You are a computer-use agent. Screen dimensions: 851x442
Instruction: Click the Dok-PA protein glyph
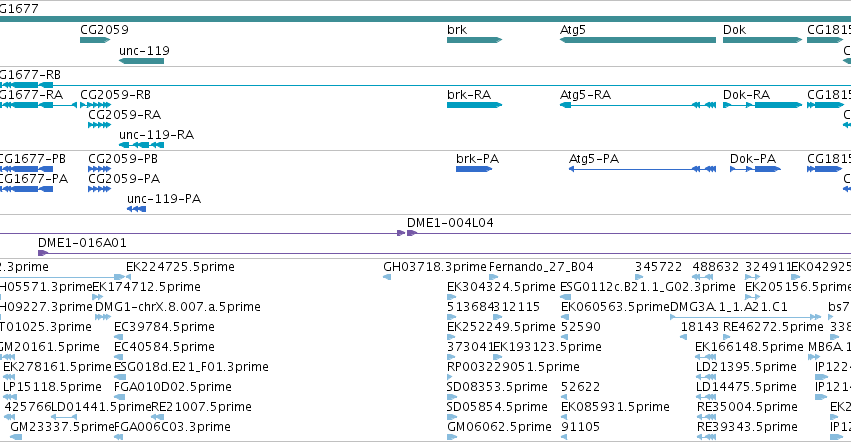(755, 169)
